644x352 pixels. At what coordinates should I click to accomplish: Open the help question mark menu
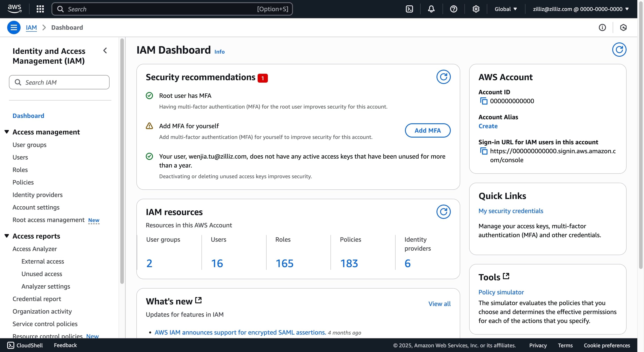(x=453, y=9)
